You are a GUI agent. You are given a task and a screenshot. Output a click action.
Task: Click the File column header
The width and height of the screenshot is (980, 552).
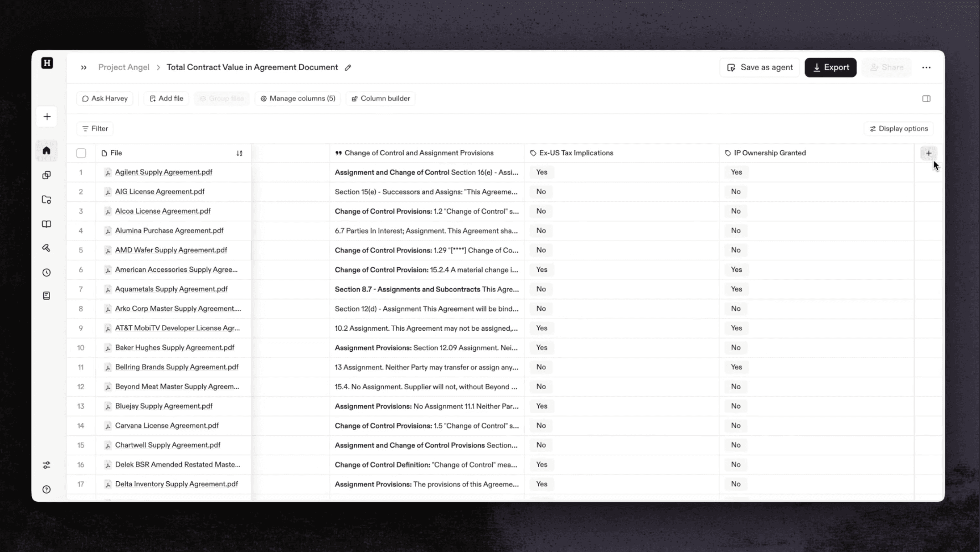[173, 153]
